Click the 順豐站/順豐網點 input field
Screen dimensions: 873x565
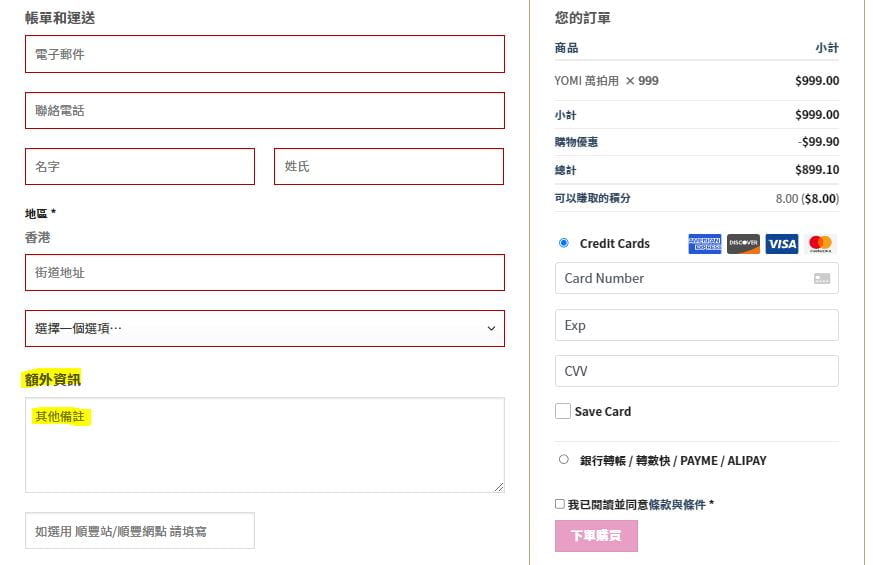(x=140, y=530)
